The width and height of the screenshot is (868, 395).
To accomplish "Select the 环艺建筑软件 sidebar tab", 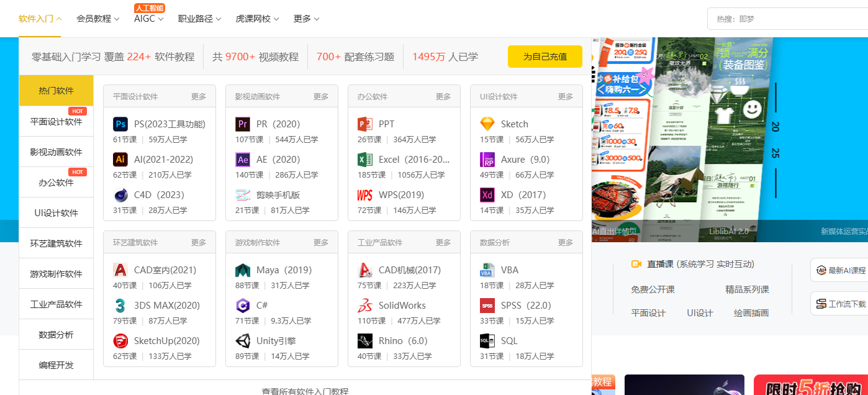I will click(57, 243).
